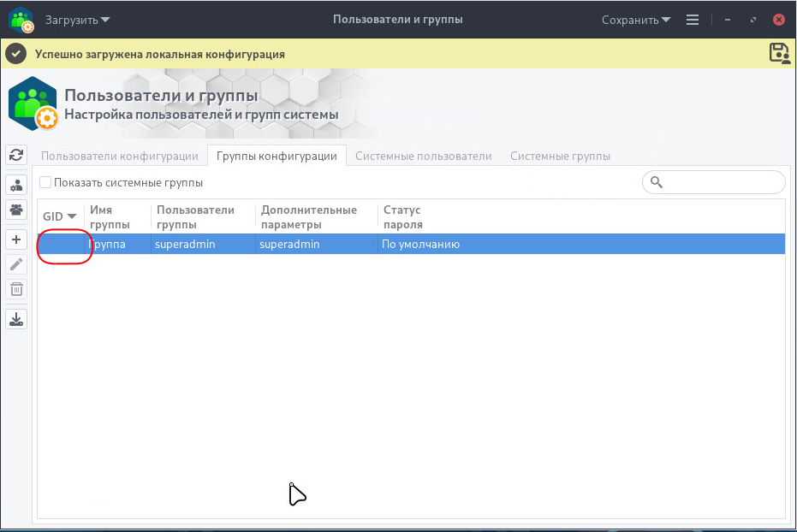Viewport: 797px width, 532px height.
Task: Select the Группы конфигурации tab
Action: tap(277, 156)
